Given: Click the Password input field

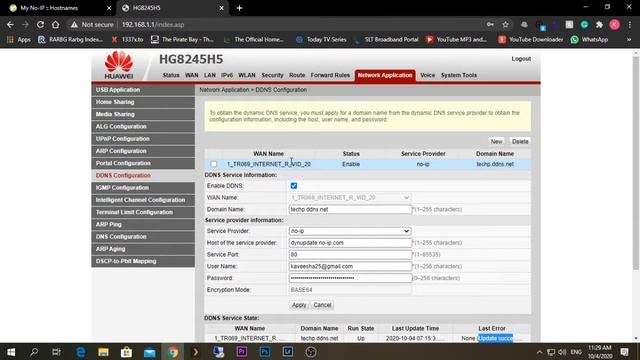Looking at the screenshot, I should pyautogui.click(x=350, y=278).
